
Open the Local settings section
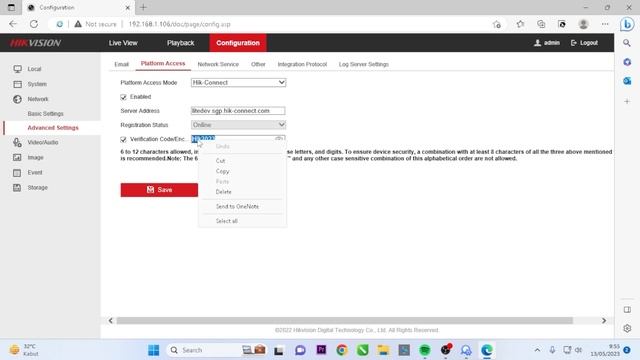tap(34, 69)
